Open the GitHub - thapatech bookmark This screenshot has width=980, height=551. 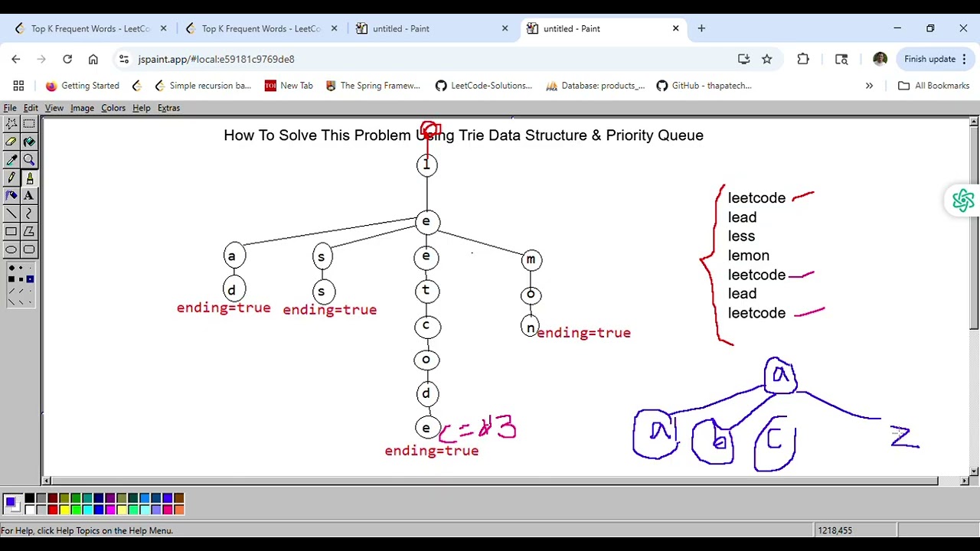coord(704,86)
